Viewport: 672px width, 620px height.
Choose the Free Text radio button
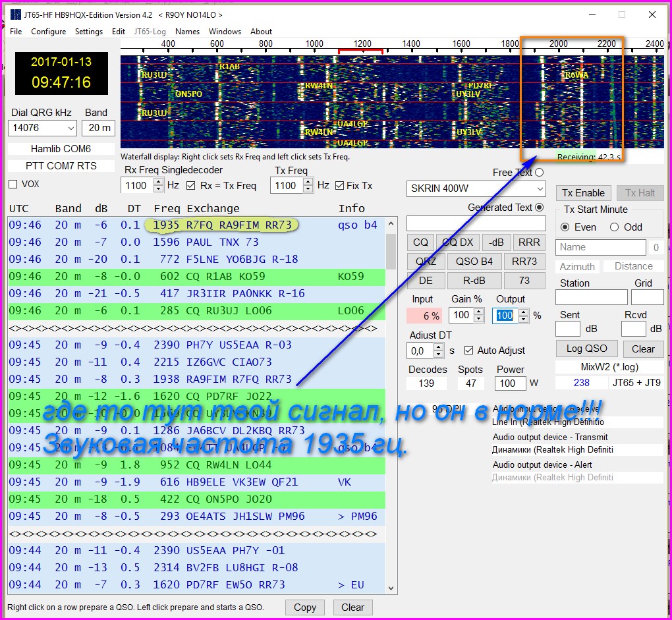[x=540, y=173]
